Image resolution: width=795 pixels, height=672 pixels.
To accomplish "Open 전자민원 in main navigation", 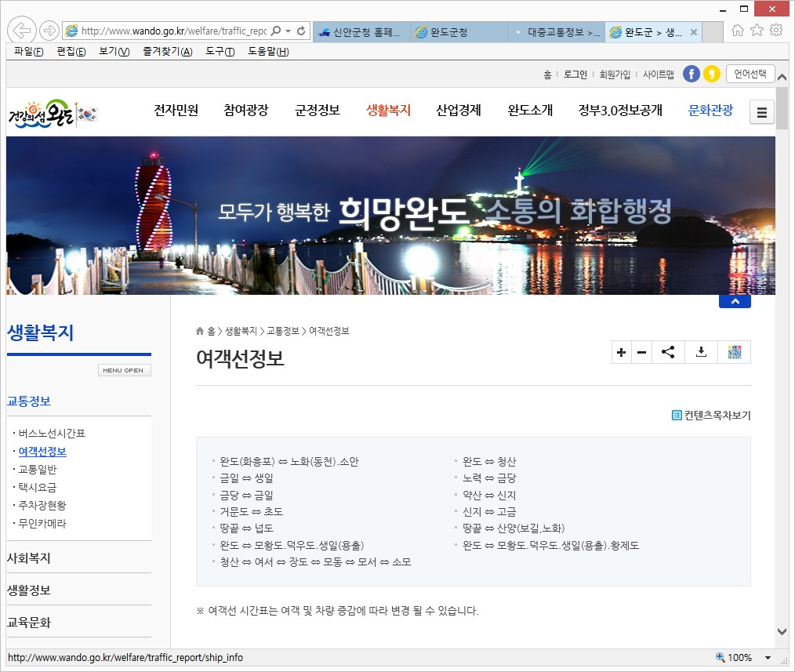I will point(176,110).
